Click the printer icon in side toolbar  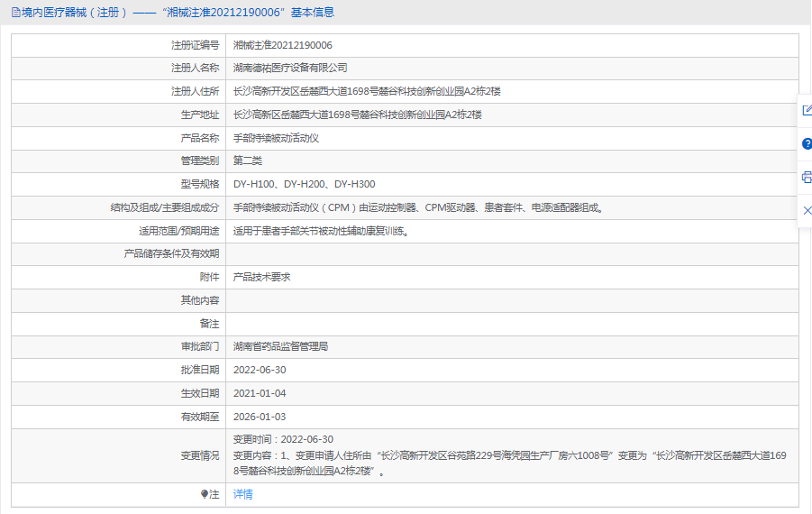[x=807, y=177]
